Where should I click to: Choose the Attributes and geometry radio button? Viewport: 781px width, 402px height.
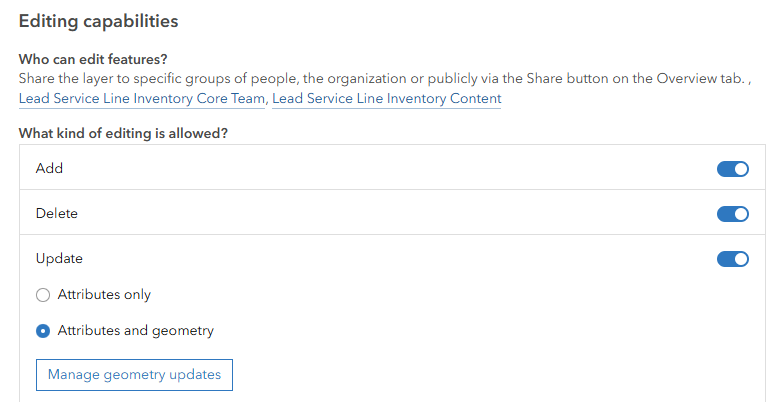pyautogui.click(x=43, y=331)
